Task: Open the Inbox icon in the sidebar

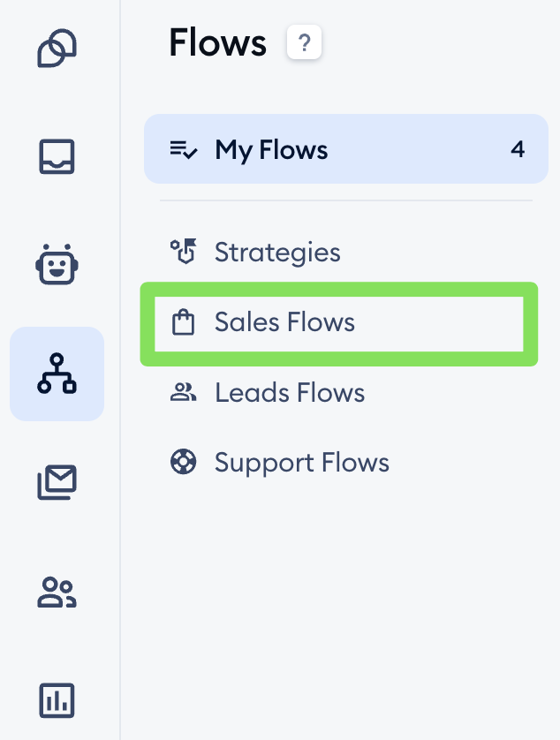Action: 57,157
